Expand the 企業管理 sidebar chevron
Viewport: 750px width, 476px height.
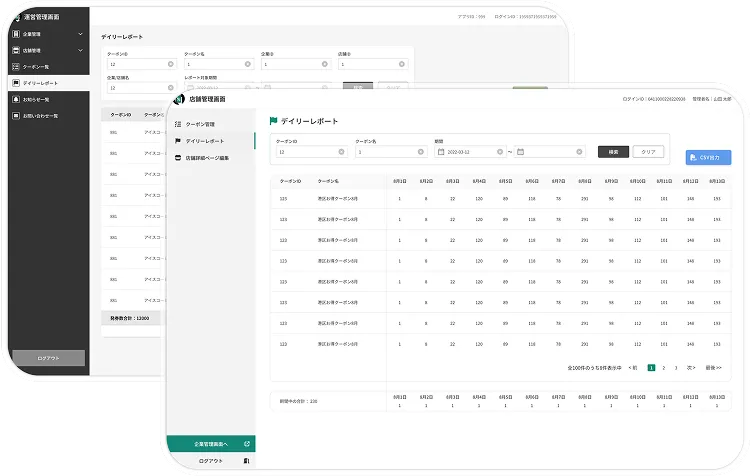tap(80, 35)
